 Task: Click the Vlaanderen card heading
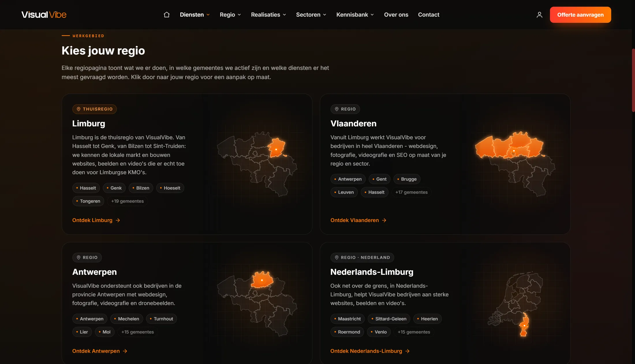coord(353,123)
